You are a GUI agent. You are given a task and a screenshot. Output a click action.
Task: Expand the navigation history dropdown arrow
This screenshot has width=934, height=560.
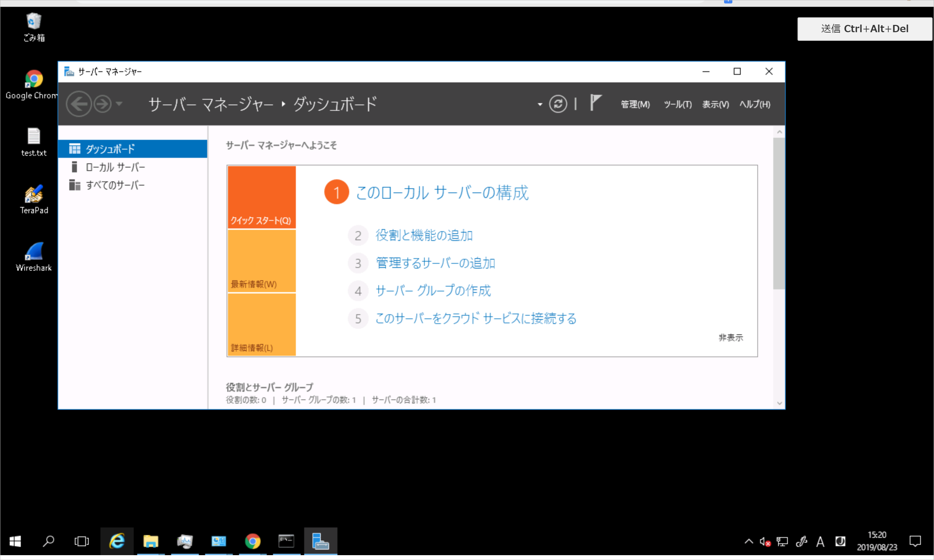(119, 104)
